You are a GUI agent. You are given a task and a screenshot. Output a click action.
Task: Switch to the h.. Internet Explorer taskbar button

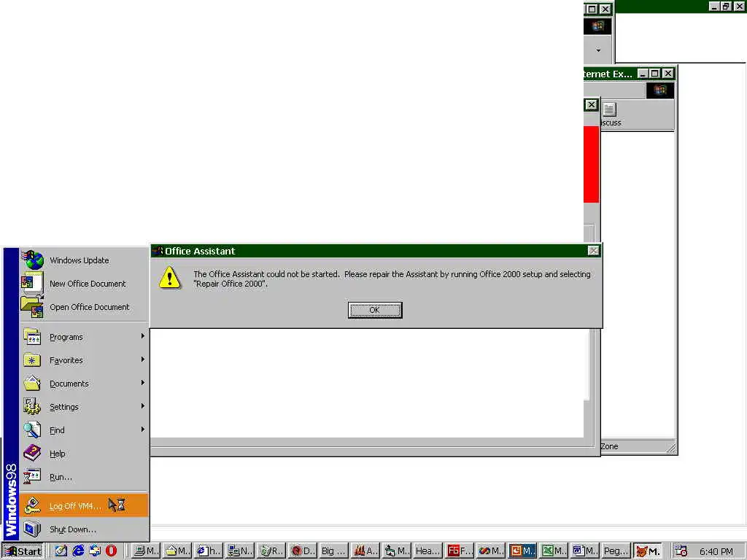(x=209, y=551)
